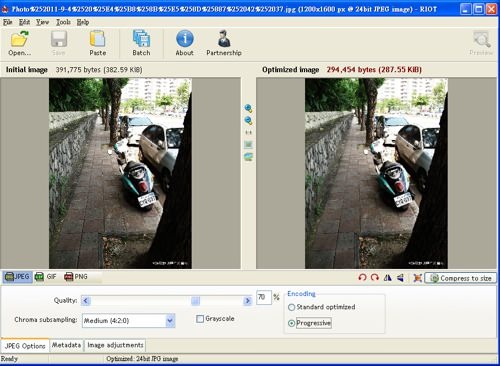Switch to the Metadata tab
The image size is (500, 366).
pyautogui.click(x=66, y=345)
